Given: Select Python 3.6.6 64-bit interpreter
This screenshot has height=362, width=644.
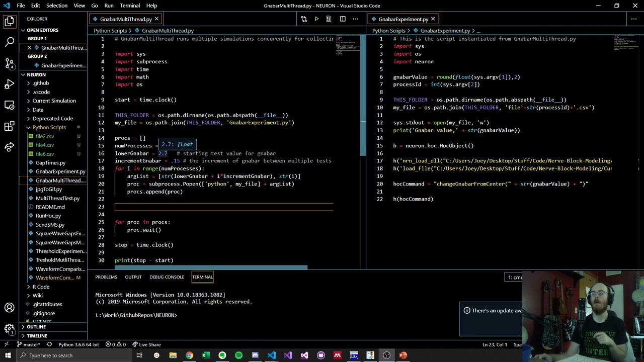Looking at the screenshot, I should pos(78,344).
